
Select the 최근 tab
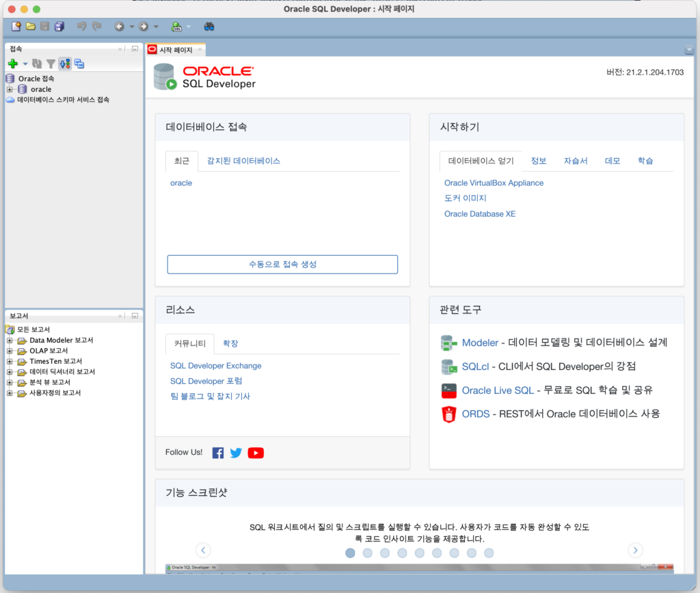tap(182, 161)
